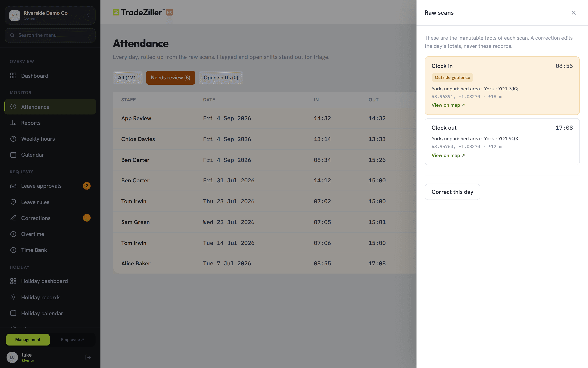Click the Leave rules shield icon
Viewport: 588px width, 368px height.
13,202
